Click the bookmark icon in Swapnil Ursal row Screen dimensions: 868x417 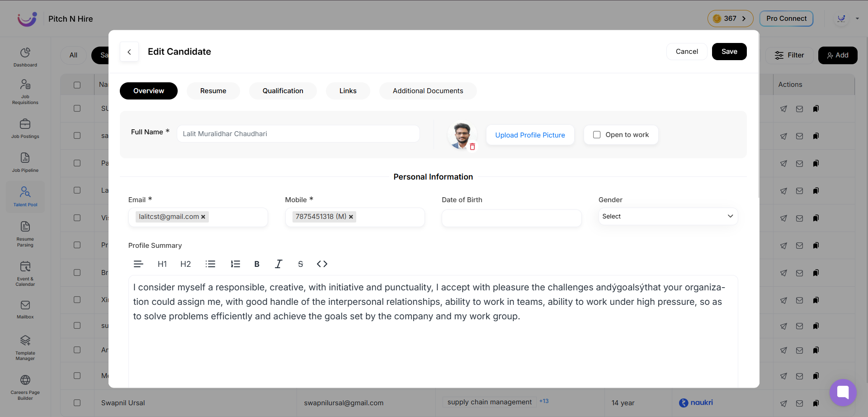pos(816,403)
